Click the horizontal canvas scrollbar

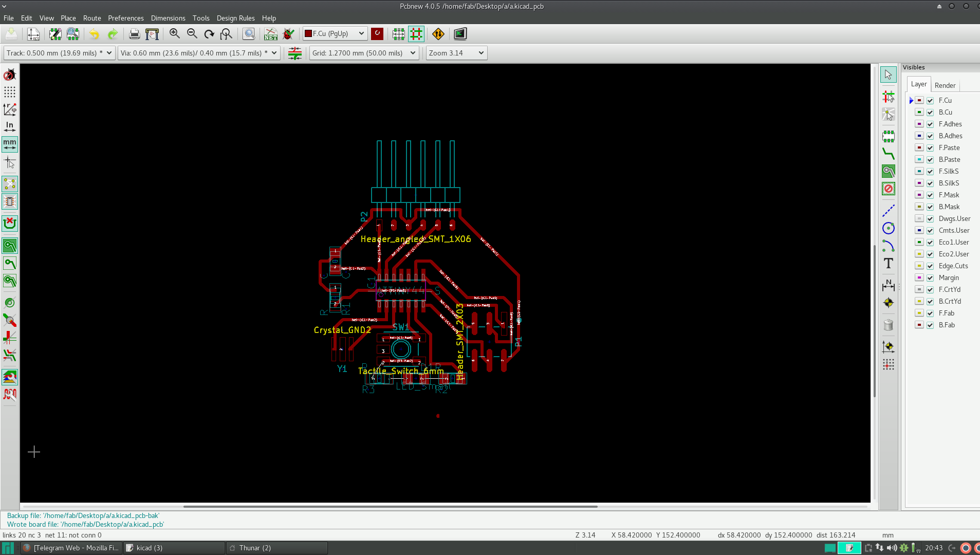pyautogui.click(x=391, y=507)
